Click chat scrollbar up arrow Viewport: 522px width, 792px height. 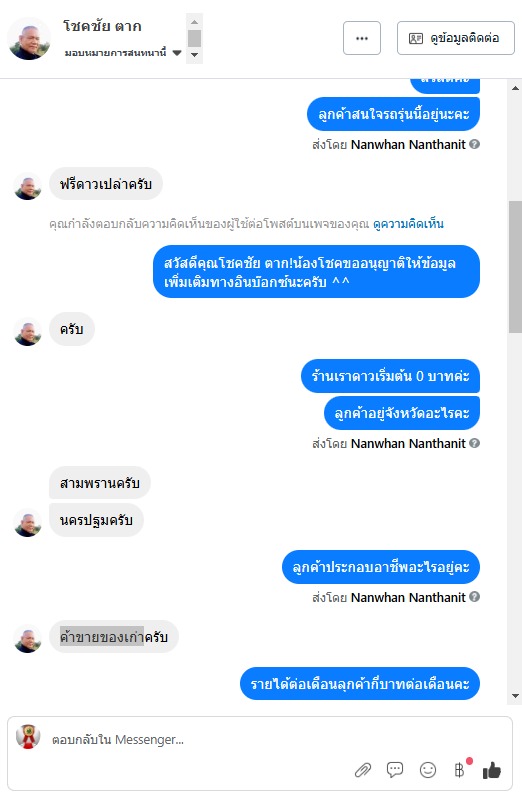tap(515, 88)
